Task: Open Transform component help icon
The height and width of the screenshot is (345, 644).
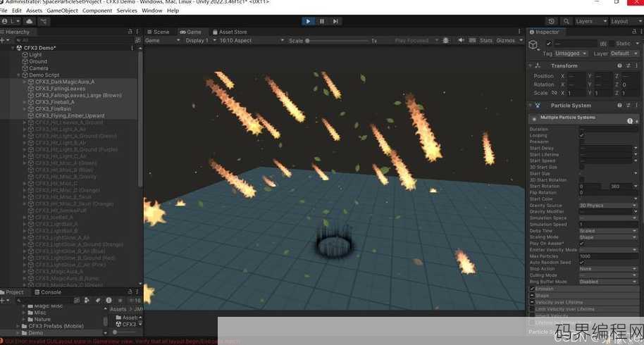Action: click(x=619, y=65)
